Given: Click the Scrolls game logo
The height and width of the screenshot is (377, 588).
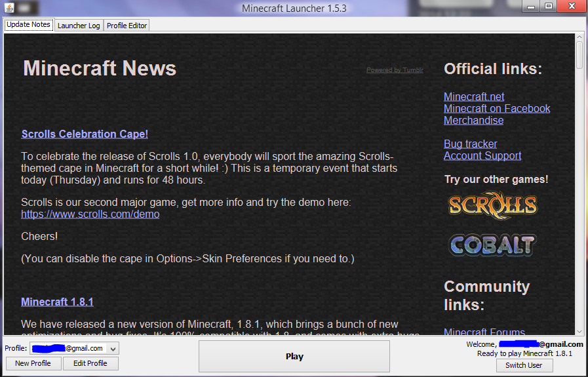Looking at the screenshot, I should 493,205.
